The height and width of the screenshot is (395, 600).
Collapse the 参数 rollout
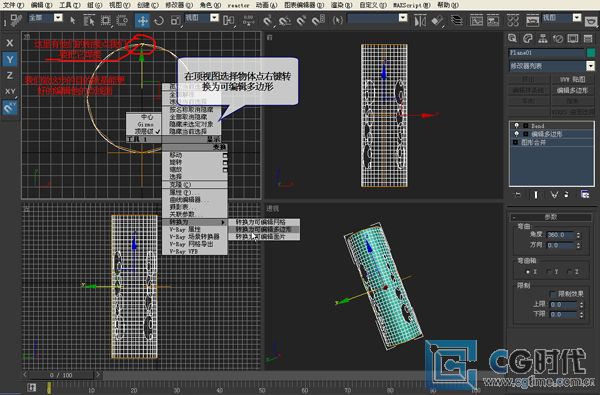551,217
